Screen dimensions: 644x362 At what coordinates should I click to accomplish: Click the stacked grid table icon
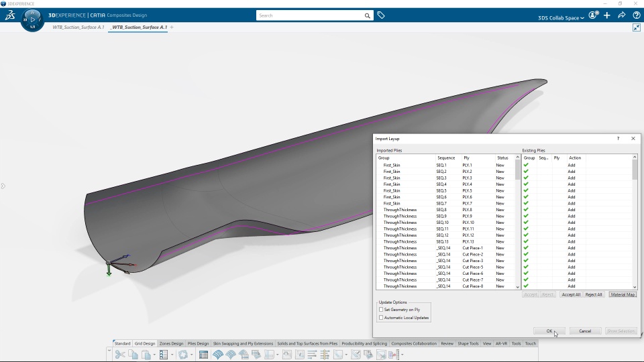coord(256,355)
